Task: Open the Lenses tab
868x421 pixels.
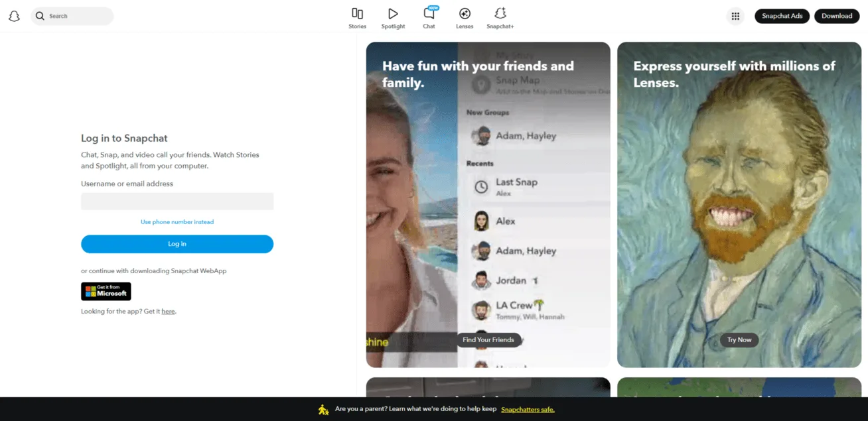Action: tap(465, 18)
